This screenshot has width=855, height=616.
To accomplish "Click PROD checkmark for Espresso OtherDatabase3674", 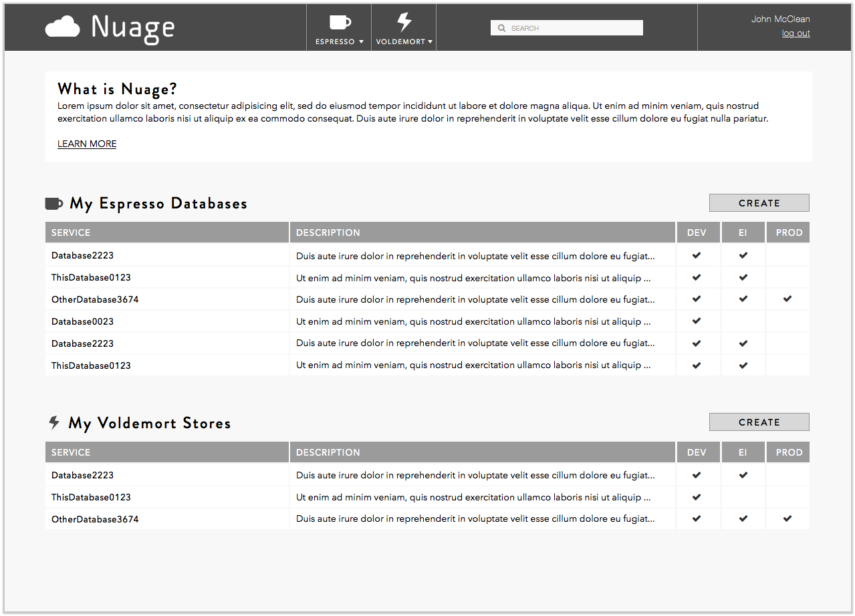I will point(787,299).
